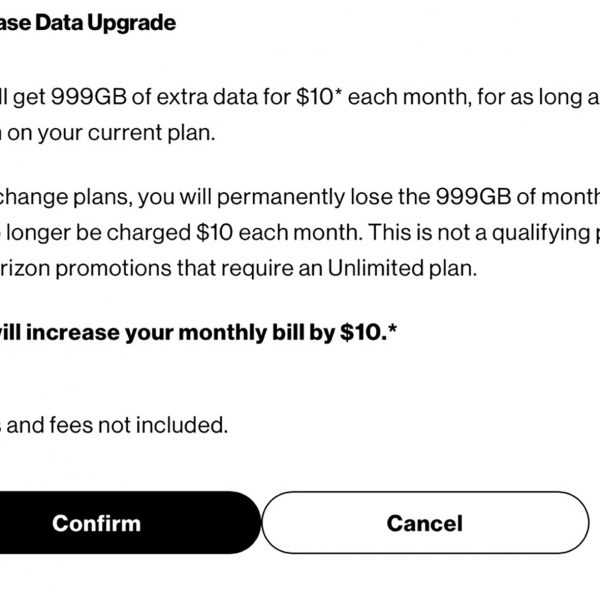Select the '$10*' price in the first line
The image size is (600, 600).
point(319,98)
